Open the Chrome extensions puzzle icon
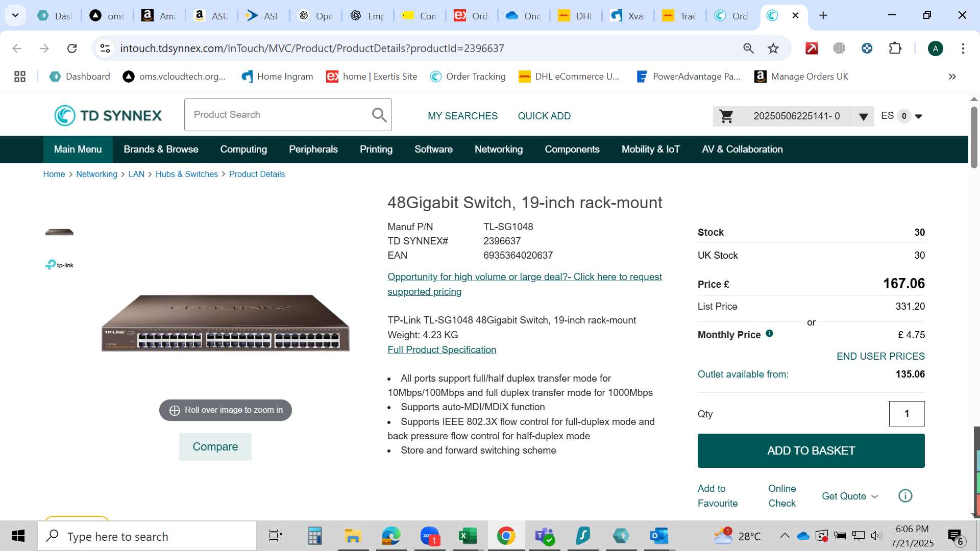The width and height of the screenshot is (980, 551). [x=895, y=48]
